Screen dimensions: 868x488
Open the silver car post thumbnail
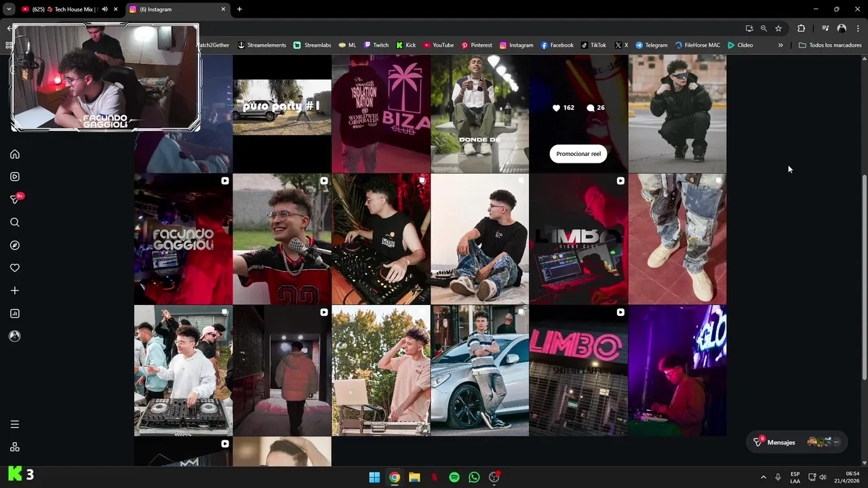click(480, 371)
